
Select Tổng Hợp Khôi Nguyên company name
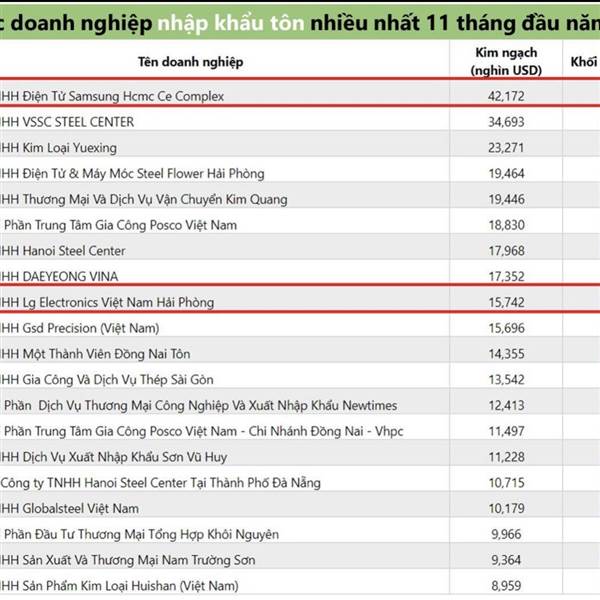[x=141, y=535]
